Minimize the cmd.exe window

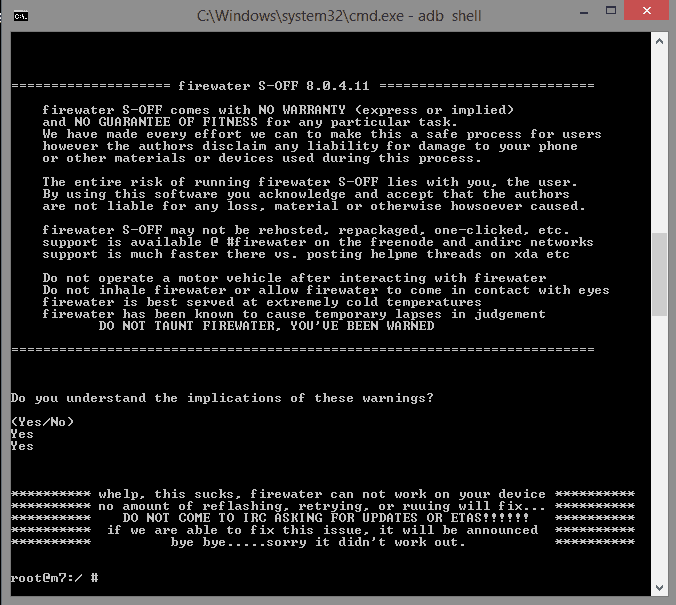(584, 12)
